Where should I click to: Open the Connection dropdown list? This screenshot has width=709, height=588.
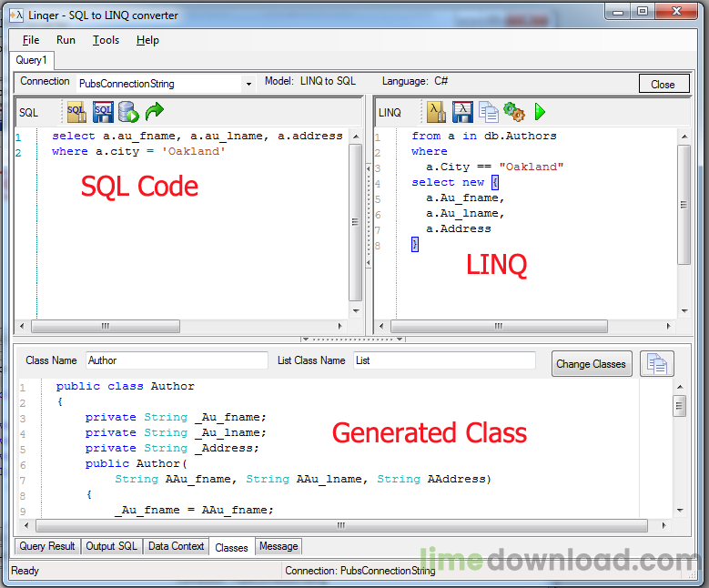[x=248, y=84]
